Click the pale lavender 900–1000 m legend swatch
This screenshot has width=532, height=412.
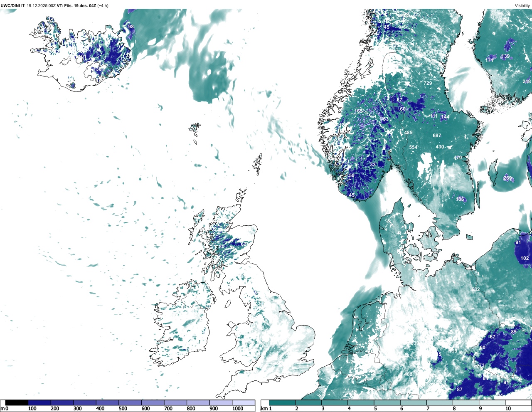[221, 403]
